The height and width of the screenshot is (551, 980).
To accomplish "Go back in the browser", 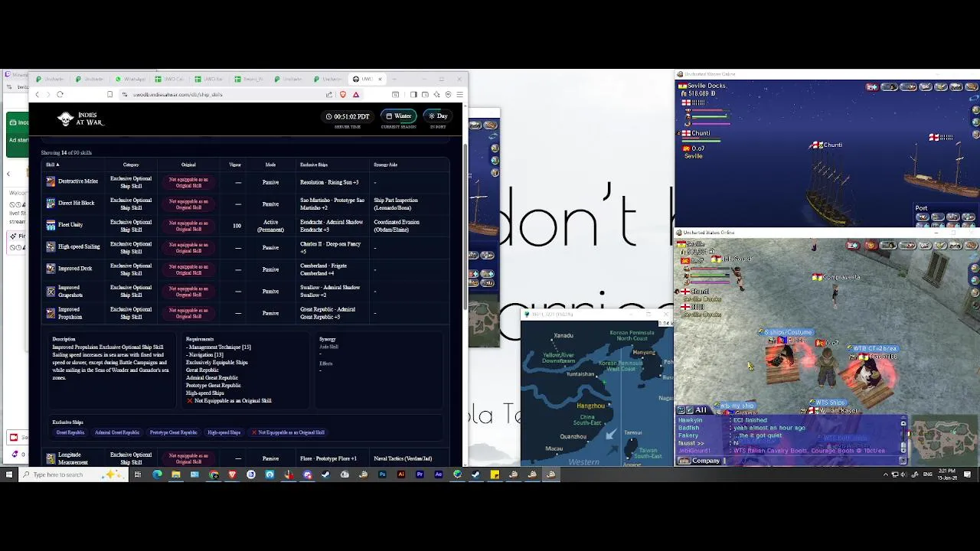I will [x=37, y=94].
